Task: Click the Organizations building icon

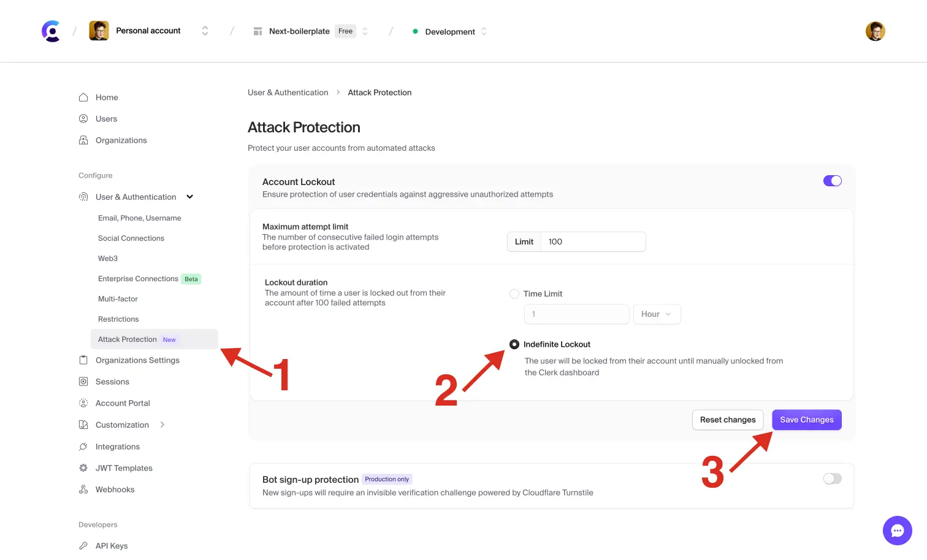Action: (x=83, y=140)
